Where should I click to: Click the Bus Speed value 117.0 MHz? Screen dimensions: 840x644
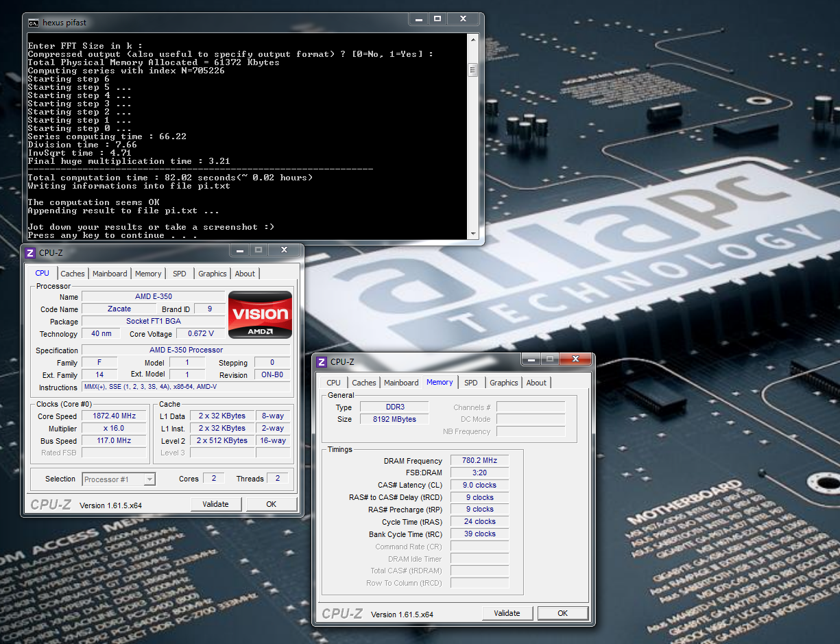(115, 440)
